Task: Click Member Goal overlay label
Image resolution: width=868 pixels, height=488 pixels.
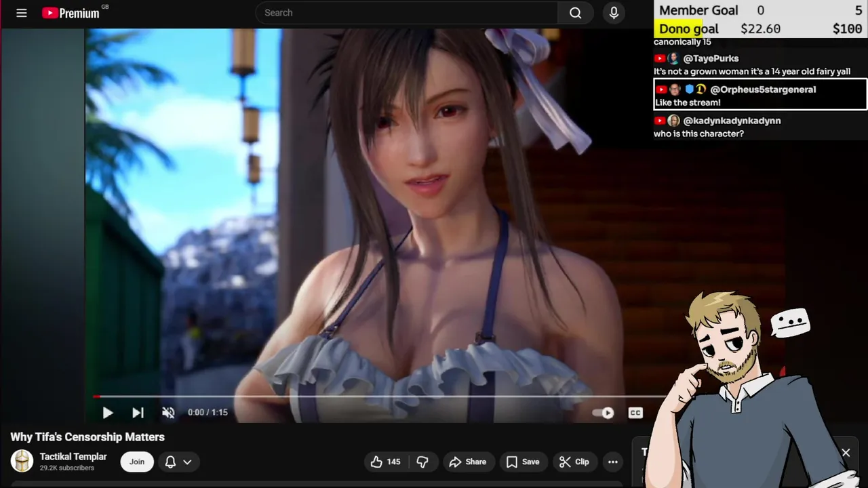Action: [x=698, y=10]
